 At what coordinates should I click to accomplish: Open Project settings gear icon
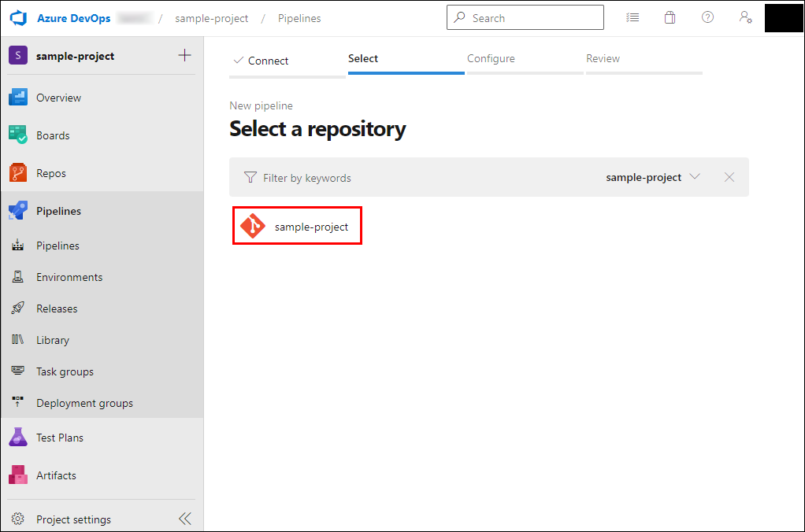coord(18,519)
